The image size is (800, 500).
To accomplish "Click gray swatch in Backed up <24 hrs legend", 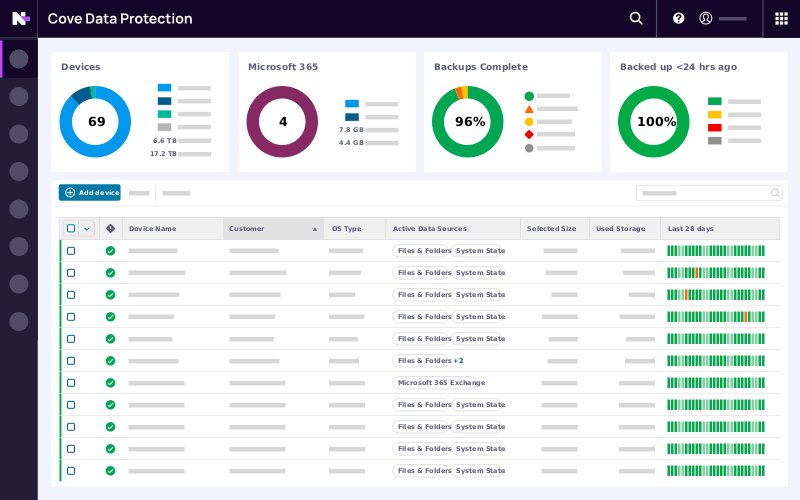I will pos(715,140).
